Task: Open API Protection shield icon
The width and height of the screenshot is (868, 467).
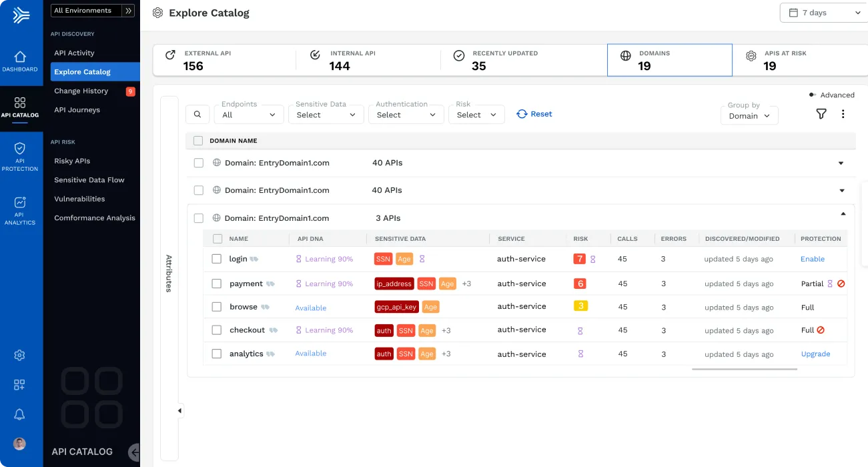Action: 20,148
